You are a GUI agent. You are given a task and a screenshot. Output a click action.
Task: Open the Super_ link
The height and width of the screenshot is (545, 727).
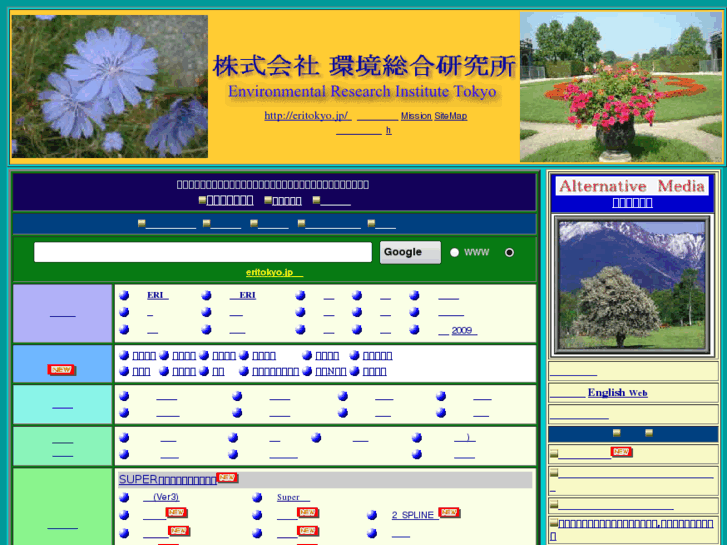[293, 497]
